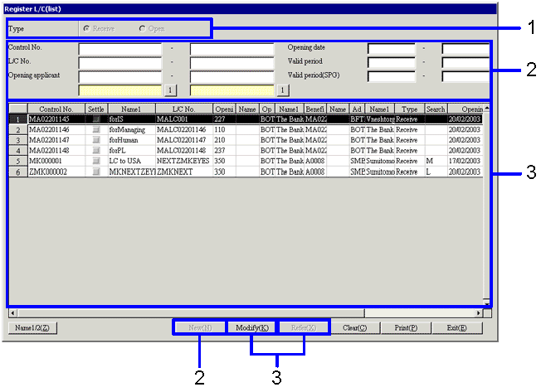Click the first Opening date input field

point(391,48)
